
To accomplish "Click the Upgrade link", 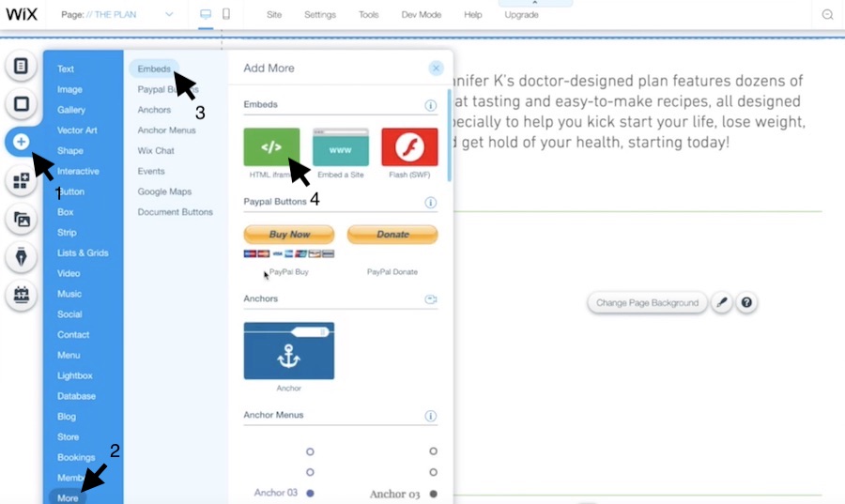I will tap(521, 14).
